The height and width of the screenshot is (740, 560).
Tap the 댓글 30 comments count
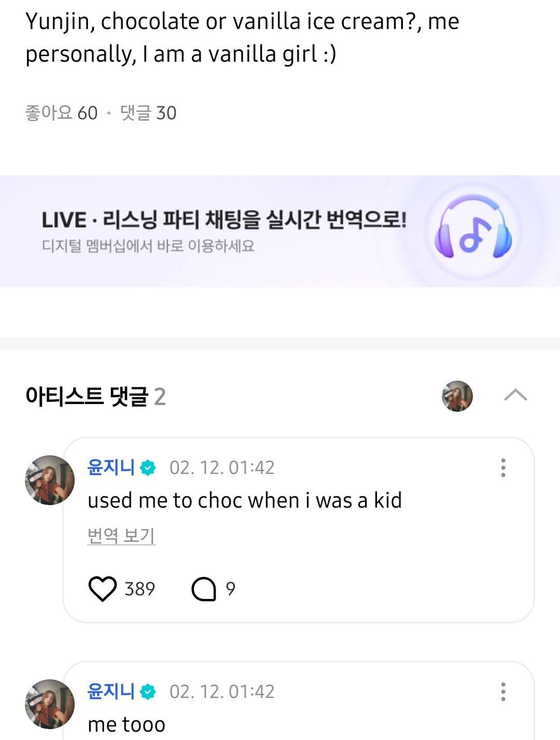(x=148, y=113)
